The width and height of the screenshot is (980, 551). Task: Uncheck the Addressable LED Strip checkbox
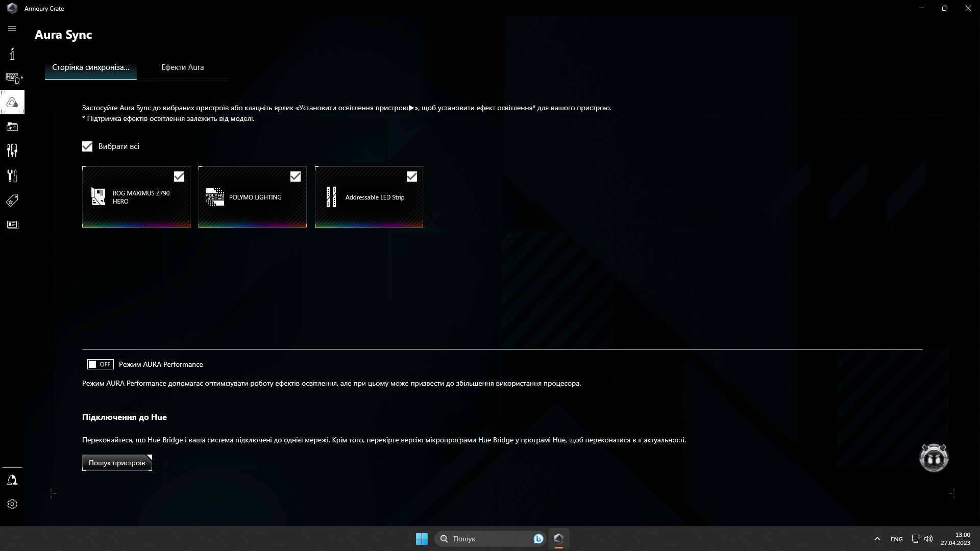point(412,177)
